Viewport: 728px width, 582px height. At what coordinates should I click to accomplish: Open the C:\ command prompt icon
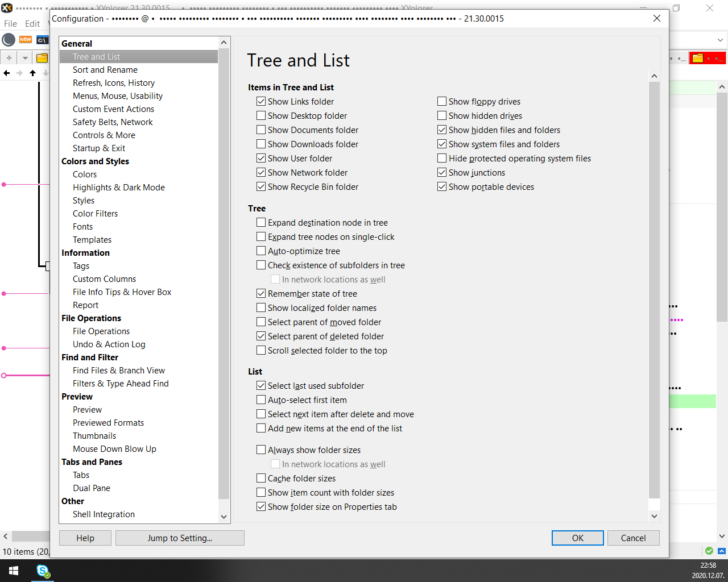tap(42, 40)
